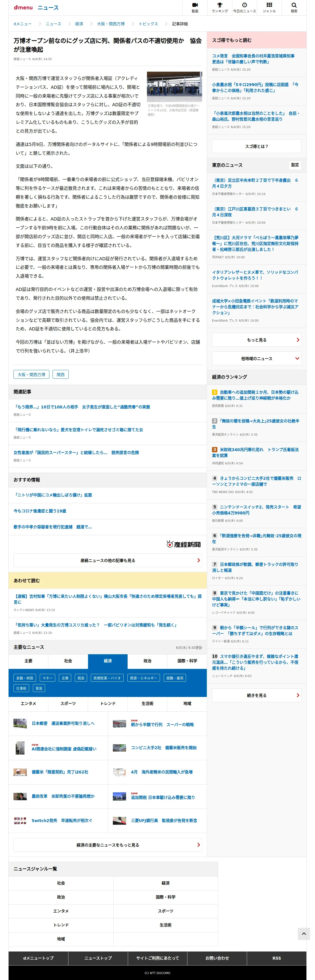Viewport: 315px width, 980px height.
Task: Open エンタメ in genre list
Action: click(61, 911)
